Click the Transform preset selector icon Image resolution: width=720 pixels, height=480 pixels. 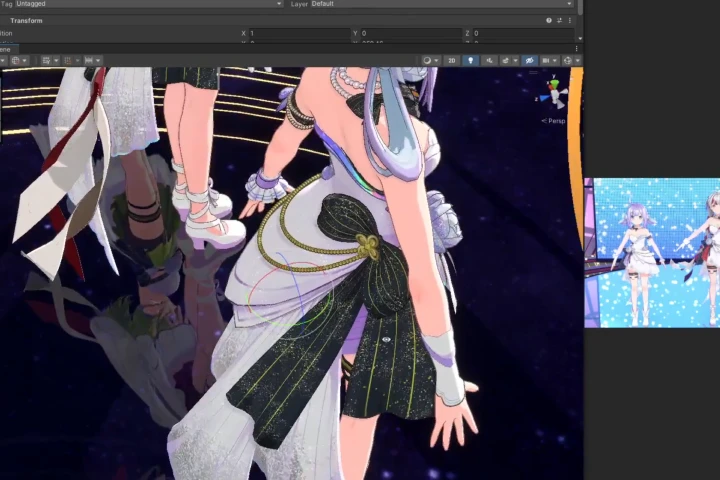tap(559, 21)
